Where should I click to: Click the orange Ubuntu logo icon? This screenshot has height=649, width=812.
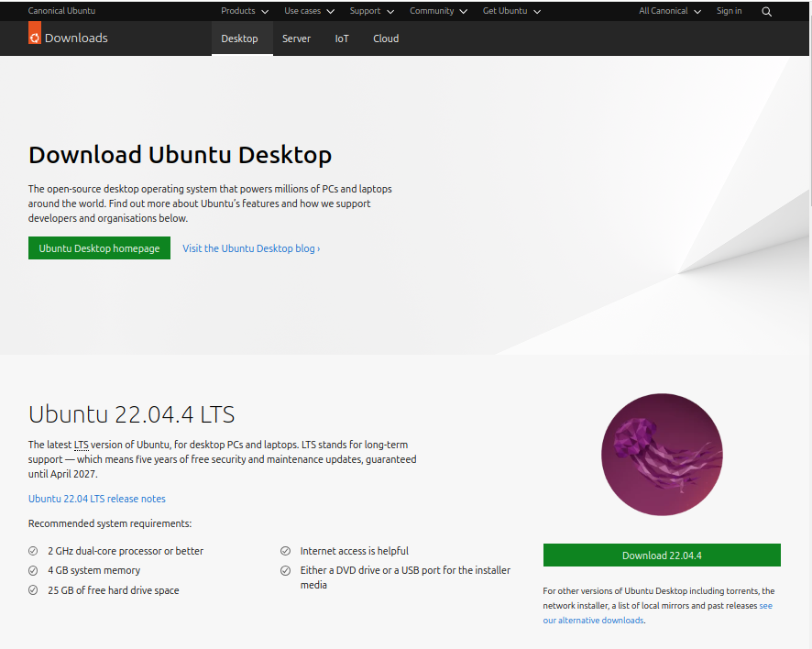(x=35, y=33)
